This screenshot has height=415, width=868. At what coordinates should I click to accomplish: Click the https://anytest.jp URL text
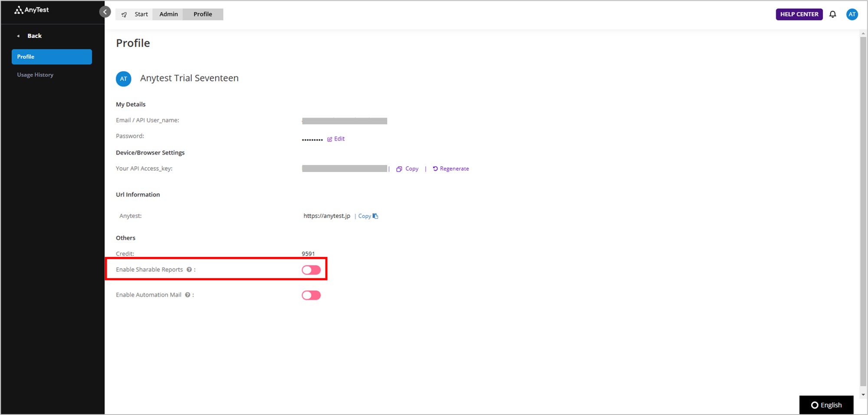pyautogui.click(x=327, y=216)
